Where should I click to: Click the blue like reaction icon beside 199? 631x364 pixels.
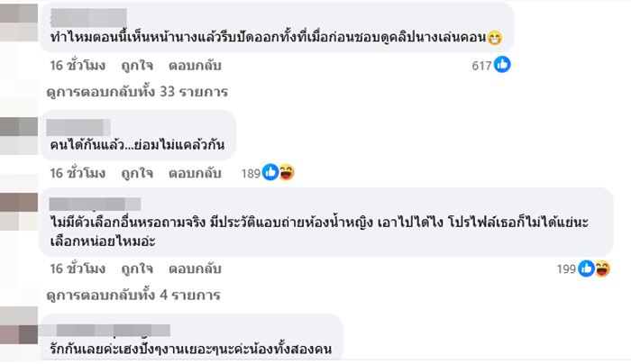[587, 268]
